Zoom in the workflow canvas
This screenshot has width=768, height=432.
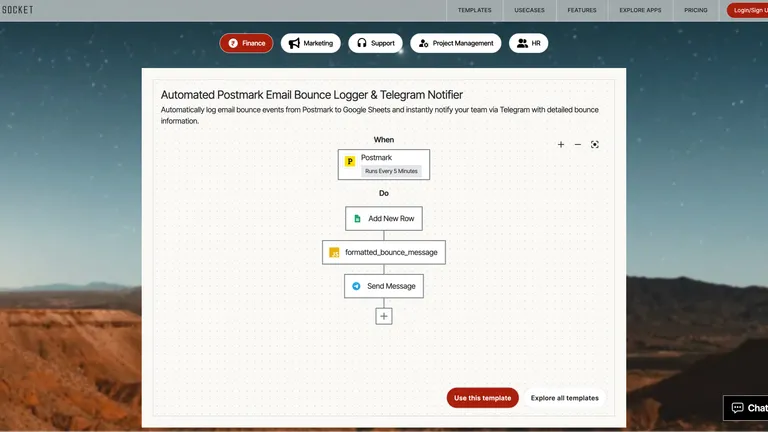(561, 144)
